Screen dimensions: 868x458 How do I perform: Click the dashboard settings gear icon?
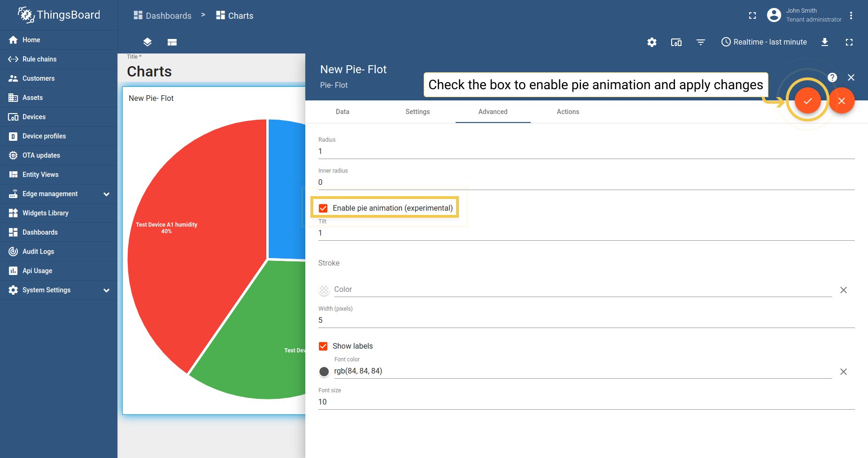[x=652, y=42]
